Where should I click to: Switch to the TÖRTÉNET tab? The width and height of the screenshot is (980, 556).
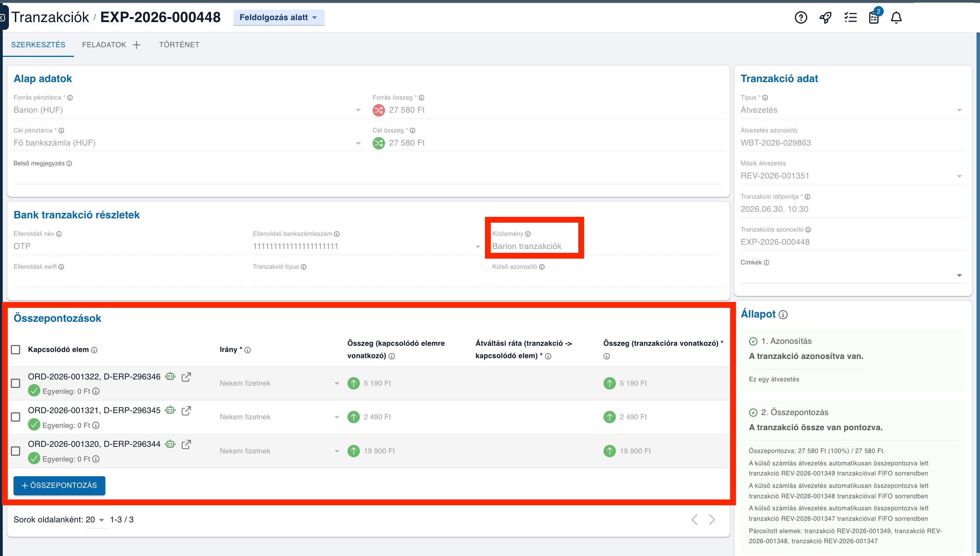(179, 45)
